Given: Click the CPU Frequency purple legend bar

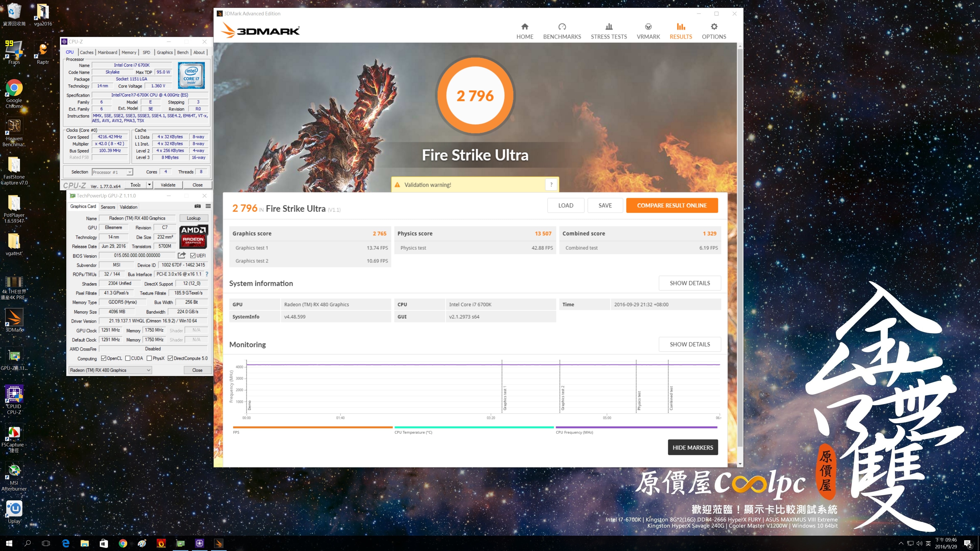Looking at the screenshot, I should tap(636, 428).
